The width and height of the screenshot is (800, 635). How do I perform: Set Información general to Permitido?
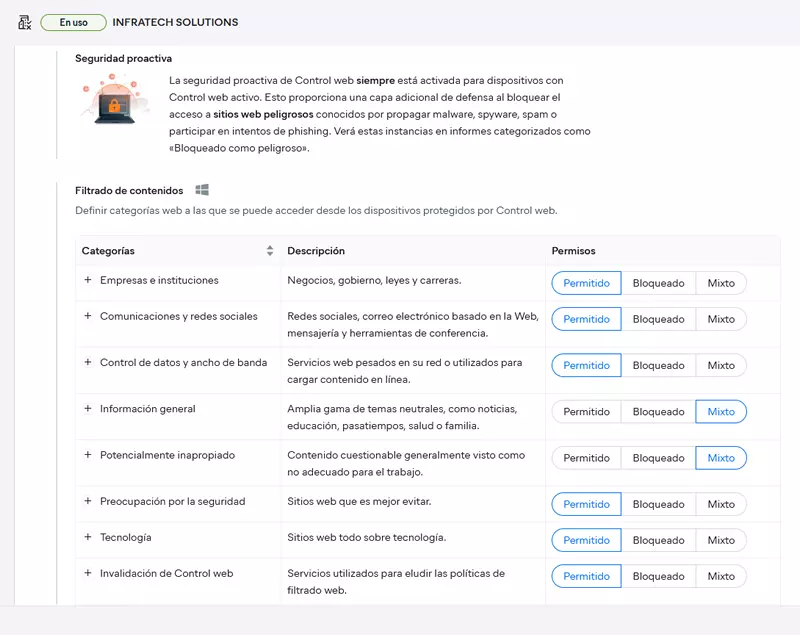coord(586,411)
